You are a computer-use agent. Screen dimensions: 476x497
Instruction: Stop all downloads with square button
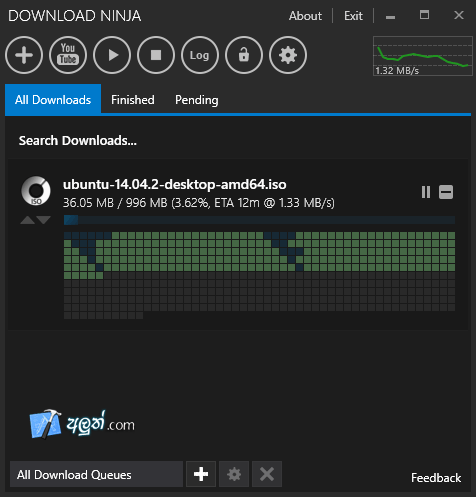pos(156,55)
